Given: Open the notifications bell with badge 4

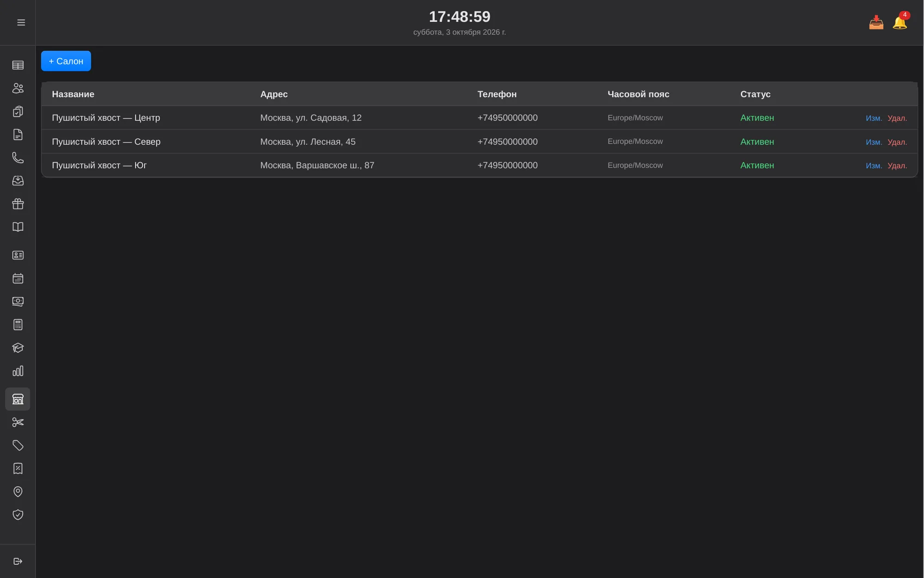Looking at the screenshot, I should click(x=900, y=21).
